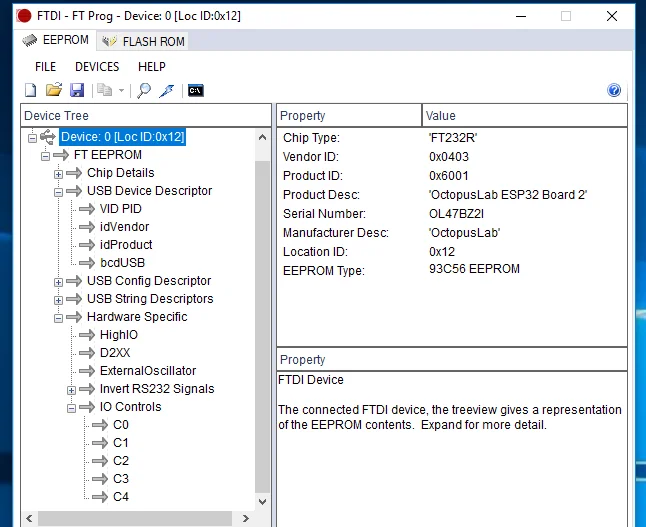Click the 'FT232R' chip type value

coord(453,138)
